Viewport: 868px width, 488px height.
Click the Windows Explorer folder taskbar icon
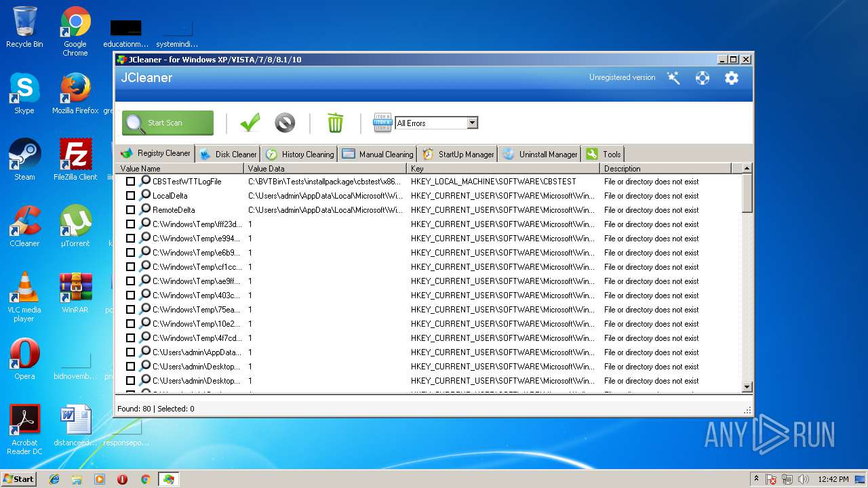coord(77,479)
